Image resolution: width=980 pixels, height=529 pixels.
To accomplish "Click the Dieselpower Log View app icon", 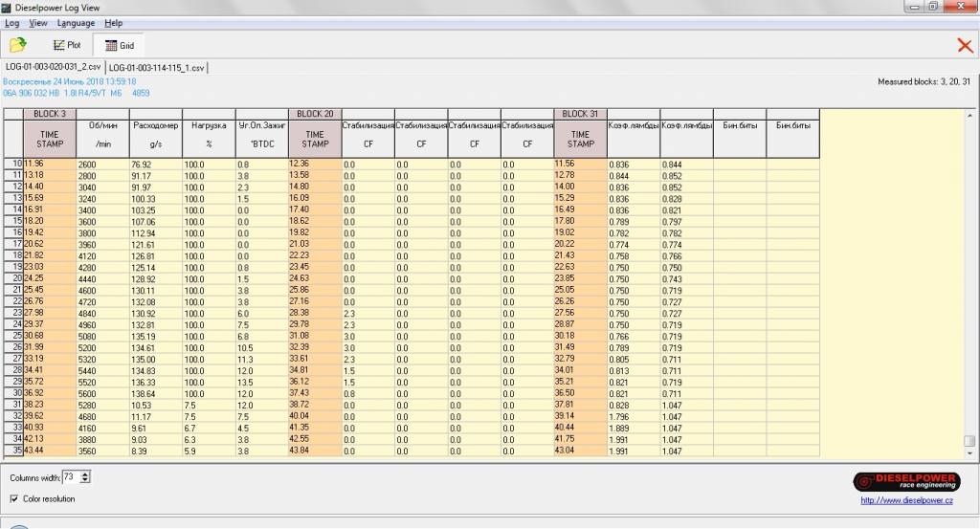I will point(8,8).
